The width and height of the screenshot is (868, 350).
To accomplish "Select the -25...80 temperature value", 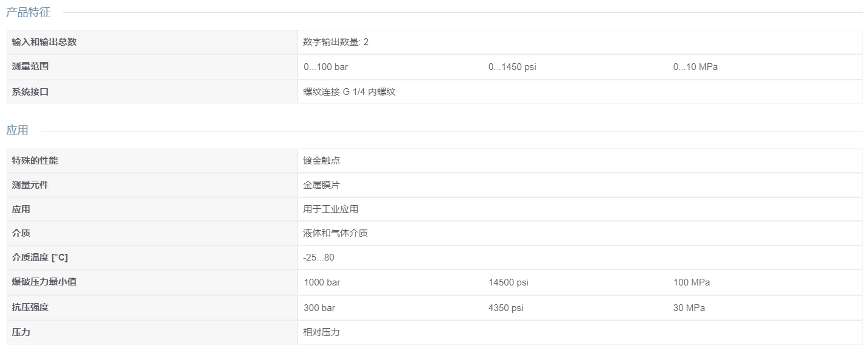I will (x=319, y=257).
